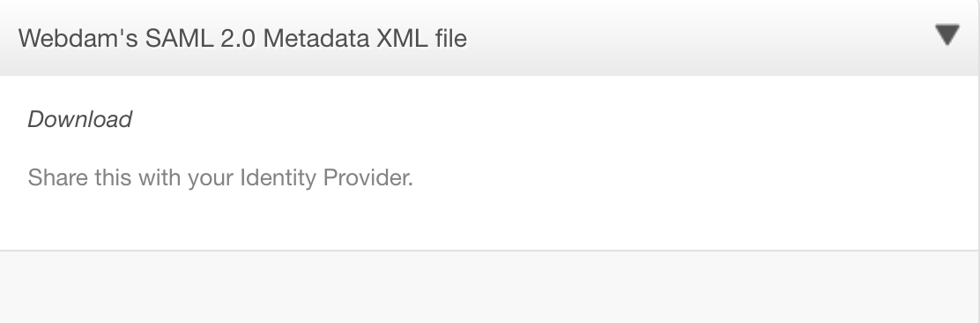Image resolution: width=980 pixels, height=323 pixels.
Task: Click 'XML file' in the panel heading
Action: pos(422,38)
